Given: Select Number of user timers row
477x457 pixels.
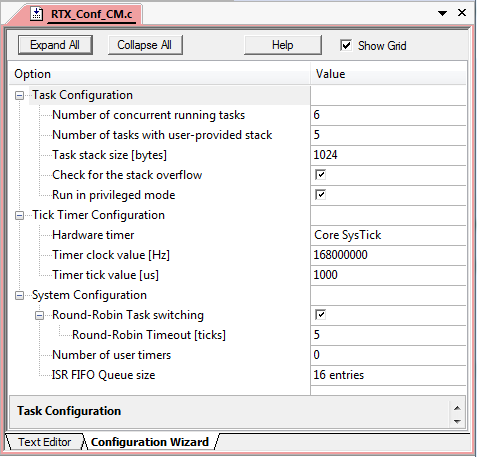Looking at the screenshot, I should [111, 355].
